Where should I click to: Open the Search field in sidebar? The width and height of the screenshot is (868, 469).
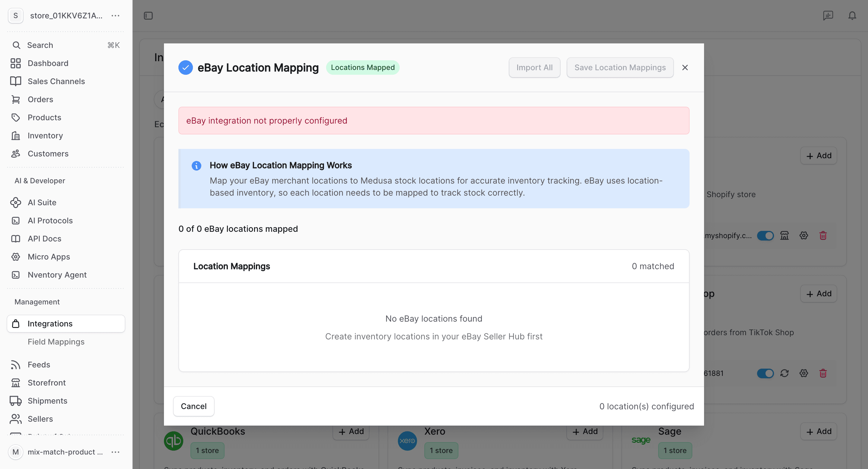click(x=66, y=45)
